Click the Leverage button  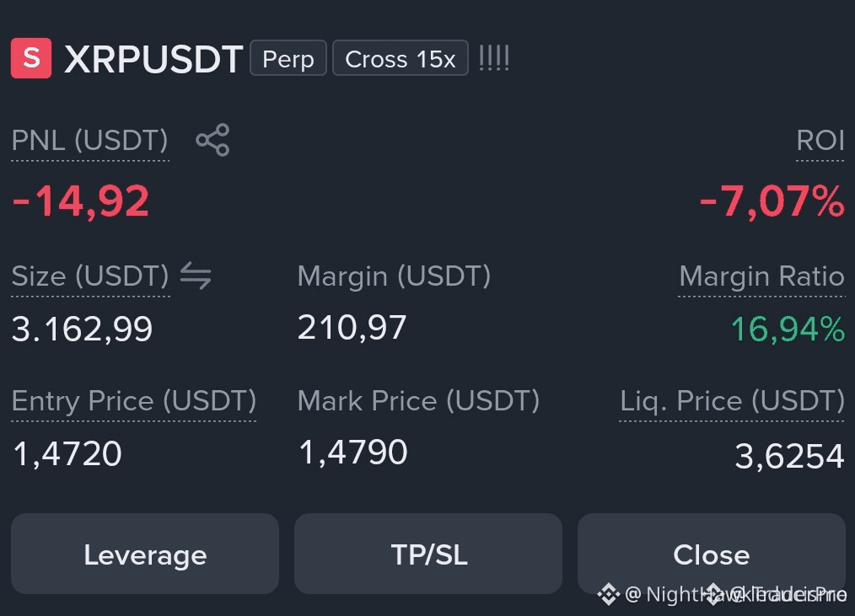(x=145, y=554)
